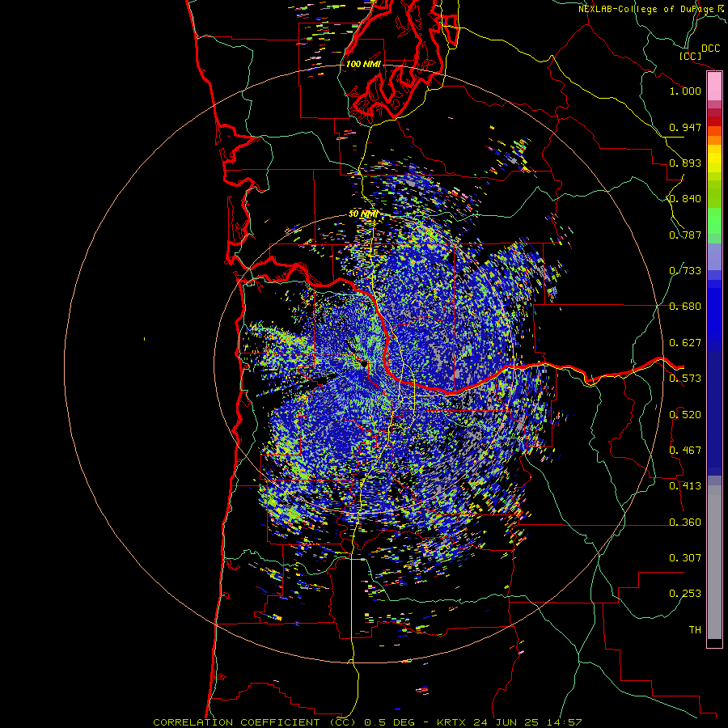The width and height of the screenshot is (728, 728).
Task: Click the 0.680 color scale value
Action: [685, 307]
